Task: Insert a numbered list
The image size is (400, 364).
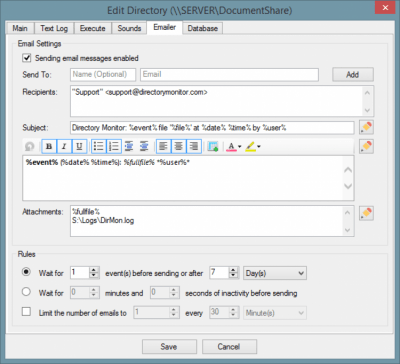Action: (114, 146)
